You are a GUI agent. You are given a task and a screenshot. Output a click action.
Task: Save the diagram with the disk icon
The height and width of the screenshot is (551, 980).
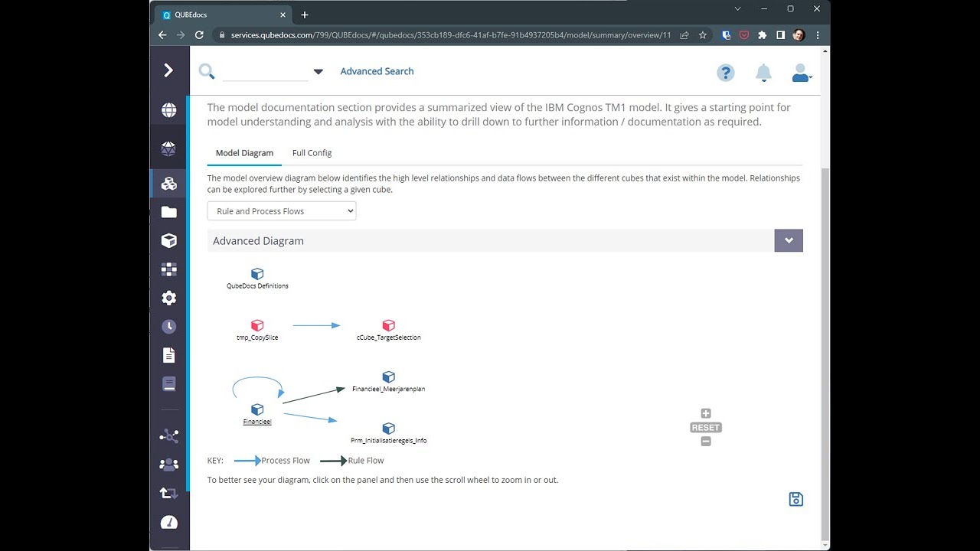pos(796,499)
